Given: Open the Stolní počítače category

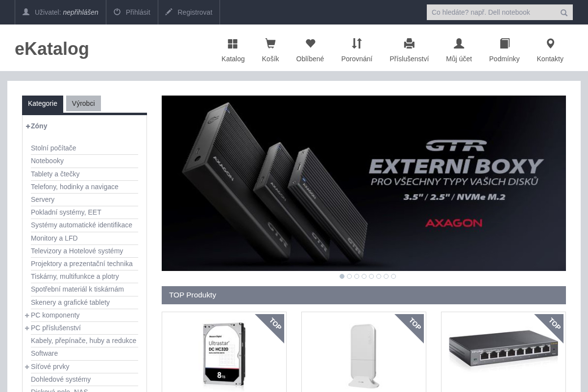Looking at the screenshot, I should point(53,148).
